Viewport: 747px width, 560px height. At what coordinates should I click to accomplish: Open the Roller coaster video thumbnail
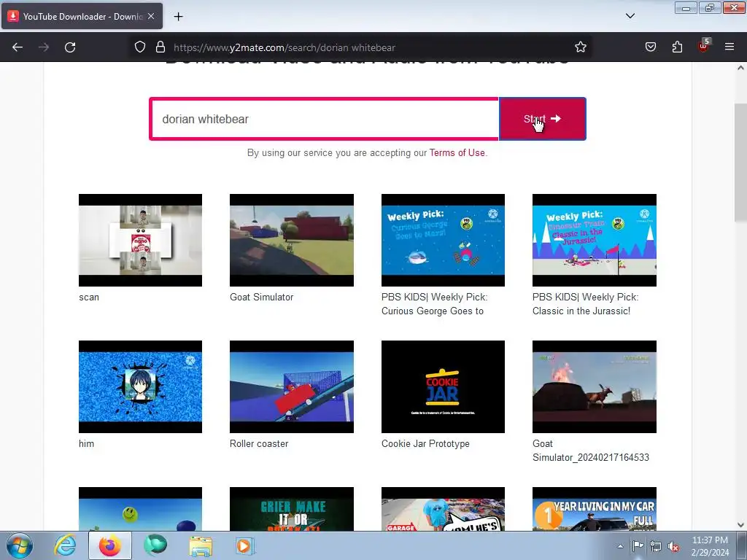pyautogui.click(x=292, y=386)
